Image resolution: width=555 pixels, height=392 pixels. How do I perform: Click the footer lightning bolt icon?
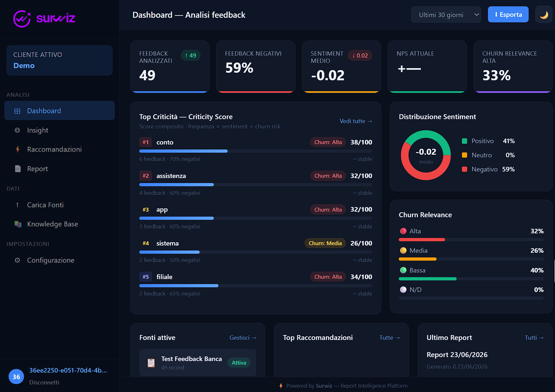[281, 386]
